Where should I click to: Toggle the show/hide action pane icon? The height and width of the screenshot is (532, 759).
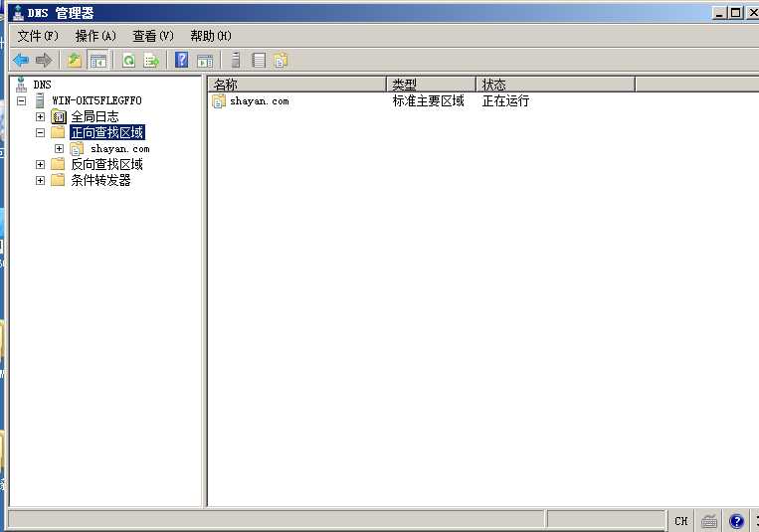(205, 61)
